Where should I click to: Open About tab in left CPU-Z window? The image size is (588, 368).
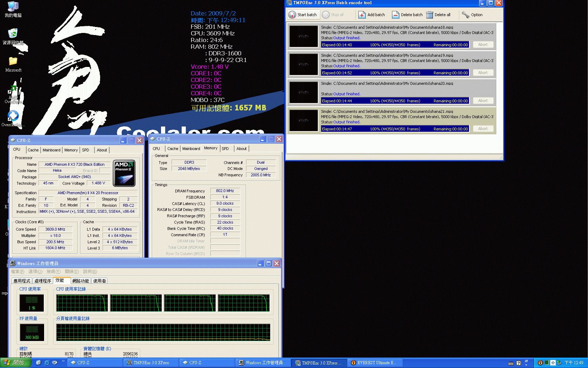pyautogui.click(x=102, y=150)
